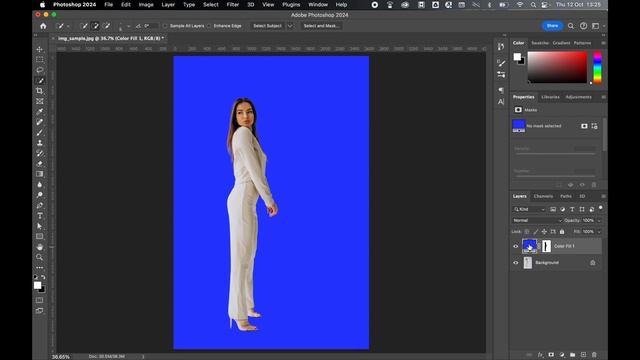The height and width of the screenshot is (360, 640).
Task: Select the Eraser tool
Action: (x=40, y=164)
